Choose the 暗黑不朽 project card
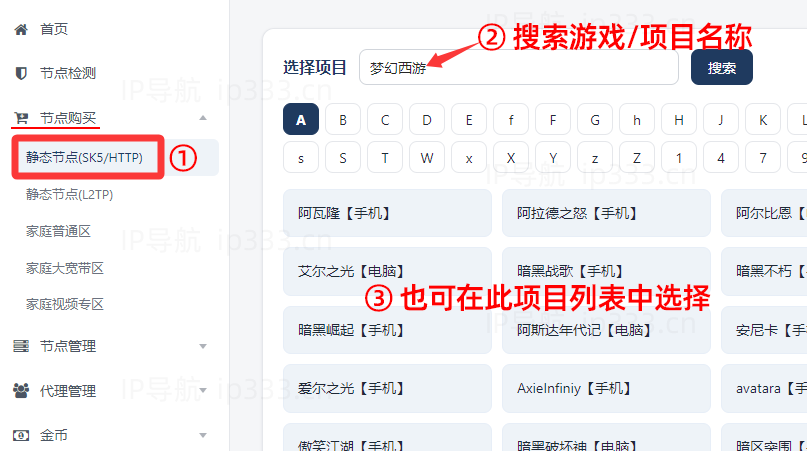807x451 pixels. click(x=764, y=271)
